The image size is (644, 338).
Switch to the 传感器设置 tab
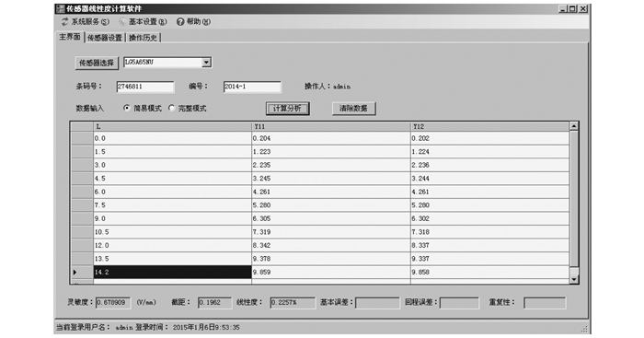(x=105, y=38)
